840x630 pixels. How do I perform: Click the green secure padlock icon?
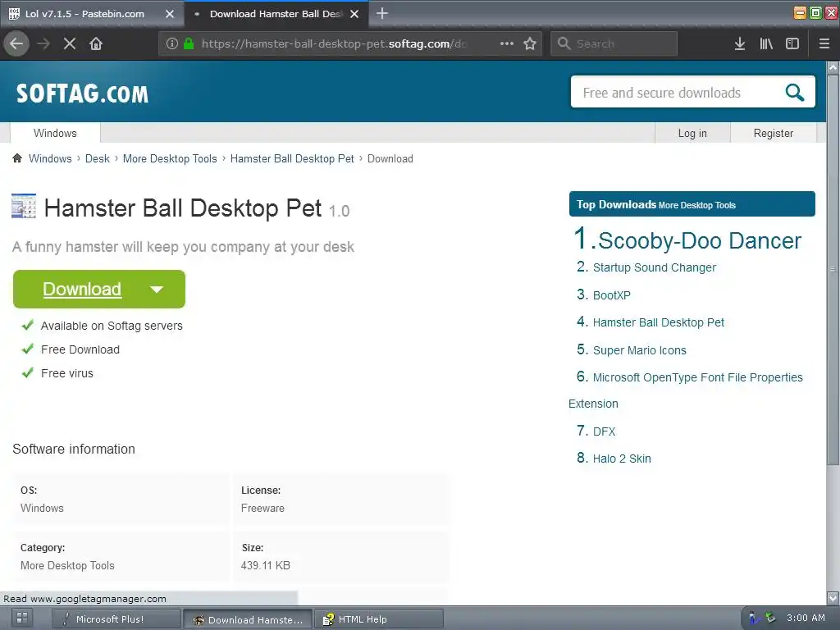click(x=189, y=43)
